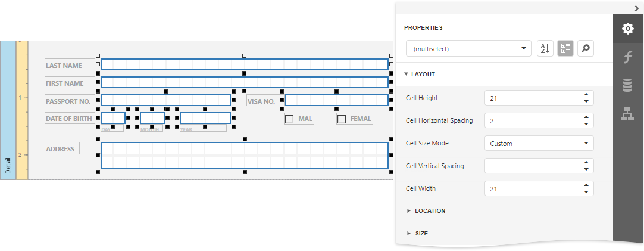Sort properties alphabetically
The width and height of the screenshot is (644, 251).
point(545,49)
